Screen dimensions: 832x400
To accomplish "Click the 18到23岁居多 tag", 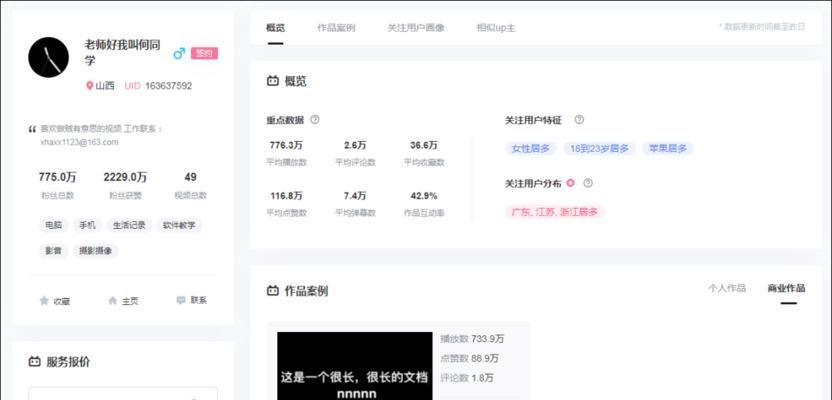I will click(599, 149).
